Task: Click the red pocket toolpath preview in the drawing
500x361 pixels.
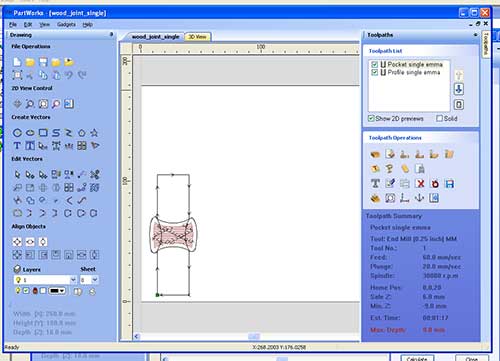Action: [x=173, y=235]
